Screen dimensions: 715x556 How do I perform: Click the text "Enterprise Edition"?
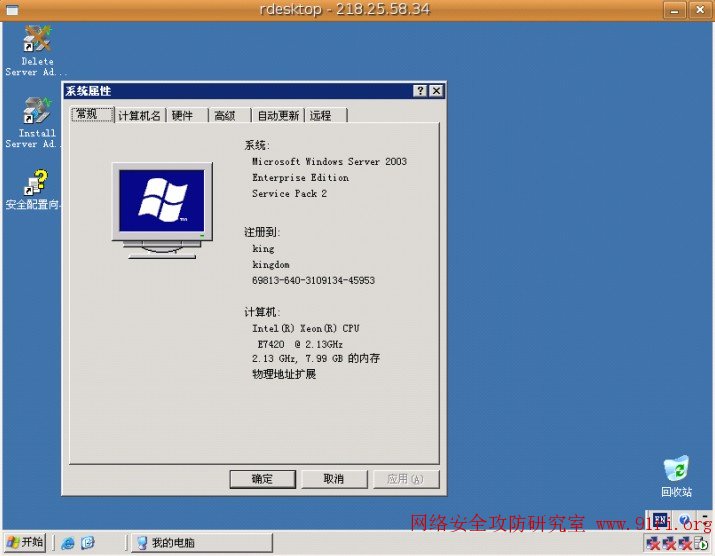[x=301, y=177]
